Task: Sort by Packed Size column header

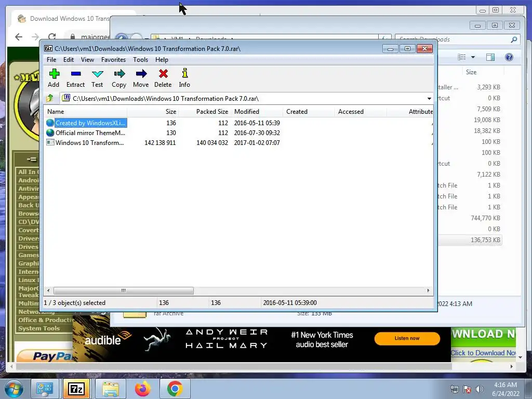Action: 205,112
